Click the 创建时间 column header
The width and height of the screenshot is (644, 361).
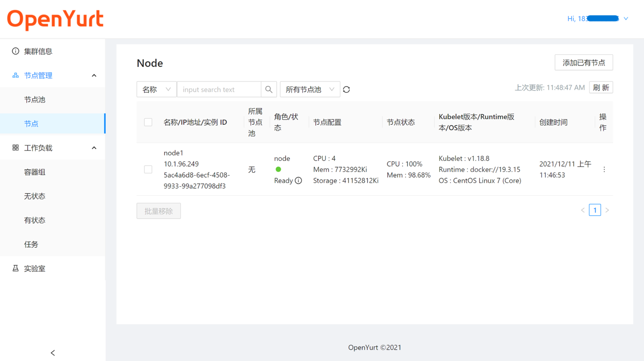point(553,122)
